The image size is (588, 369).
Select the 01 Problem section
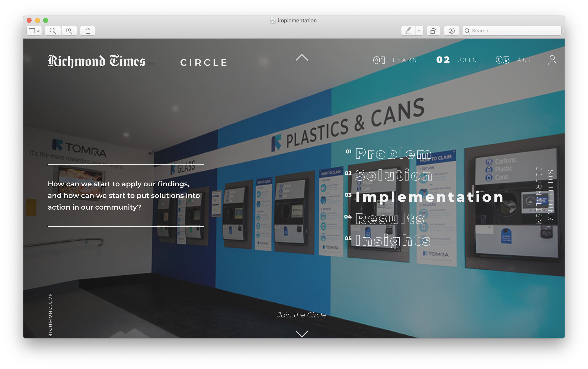(389, 153)
